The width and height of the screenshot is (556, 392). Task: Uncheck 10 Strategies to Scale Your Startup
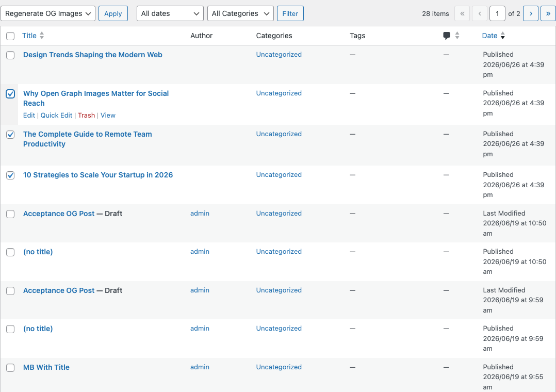pos(10,175)
